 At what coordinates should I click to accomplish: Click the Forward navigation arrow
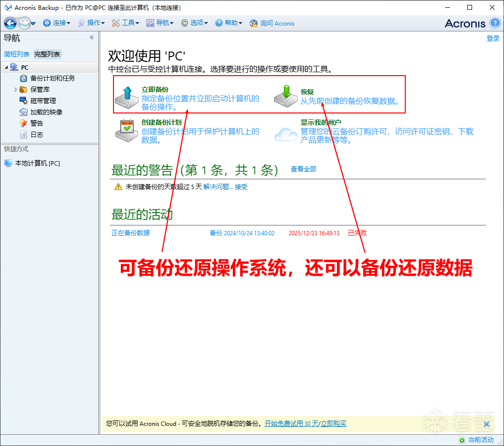(x=24, y=23)
